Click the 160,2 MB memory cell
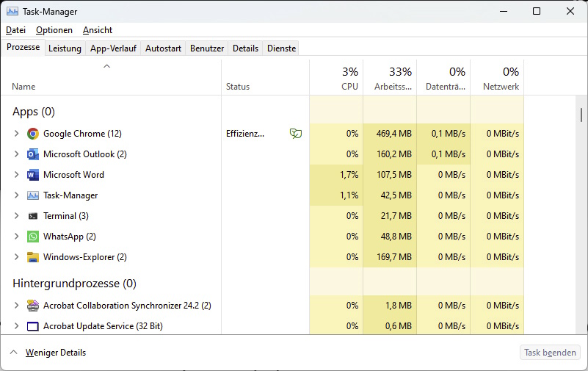This screenshot has width=588, height=371. click(x=390, y=154)
